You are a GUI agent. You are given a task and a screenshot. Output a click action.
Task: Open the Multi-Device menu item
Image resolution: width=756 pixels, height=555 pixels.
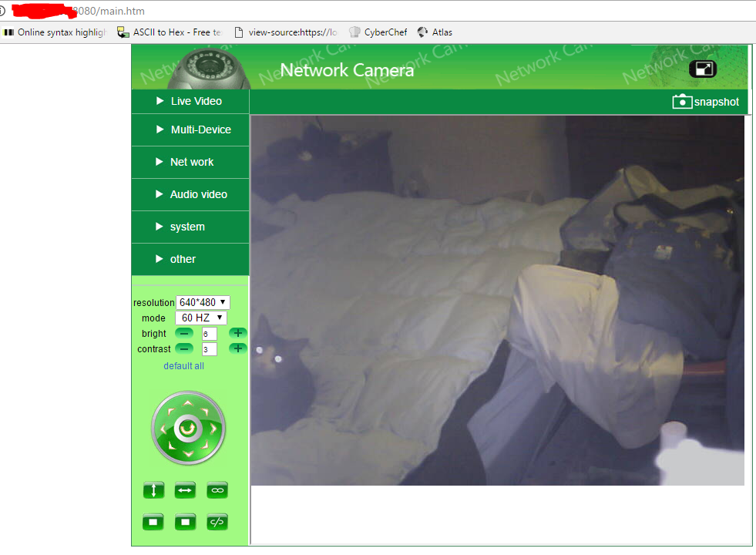[200, 129]
